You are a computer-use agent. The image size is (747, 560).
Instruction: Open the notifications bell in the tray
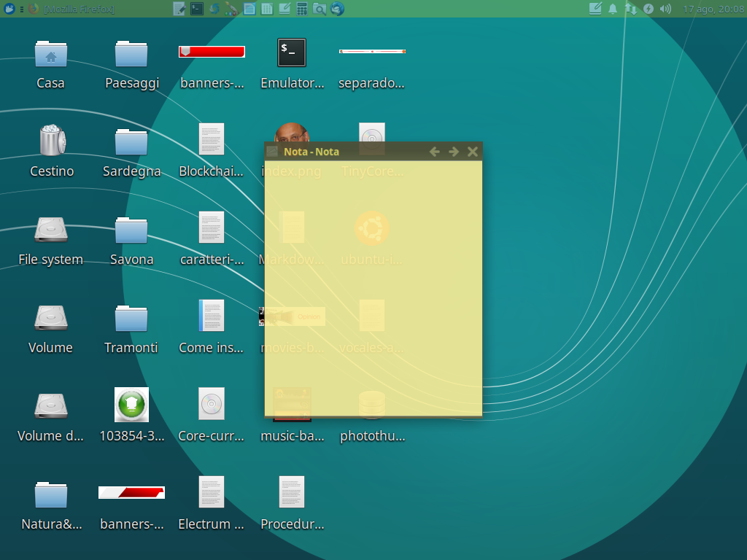[x=613, y=9]
